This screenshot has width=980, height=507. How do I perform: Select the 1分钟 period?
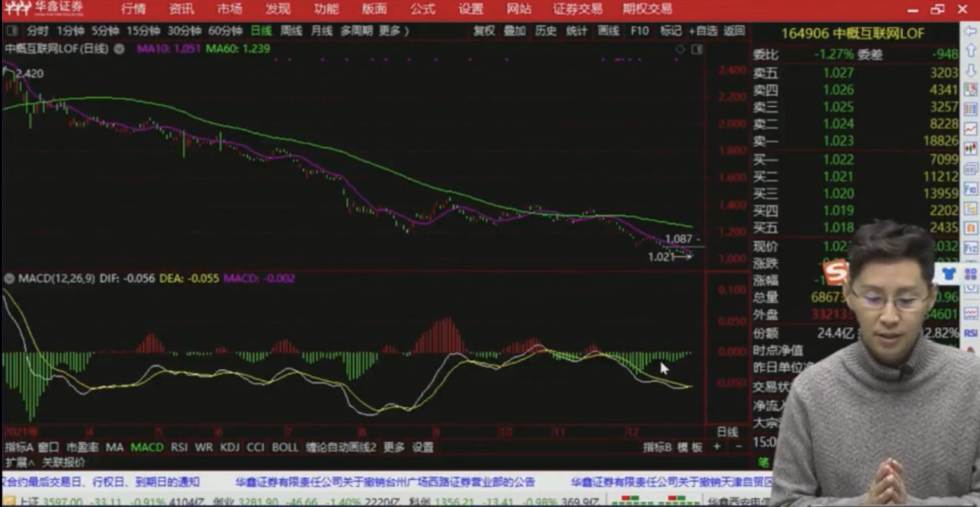pos(70,31)
